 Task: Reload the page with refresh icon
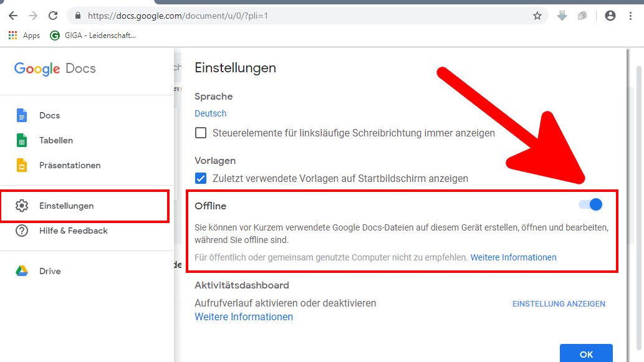click(x=53, y=16)
